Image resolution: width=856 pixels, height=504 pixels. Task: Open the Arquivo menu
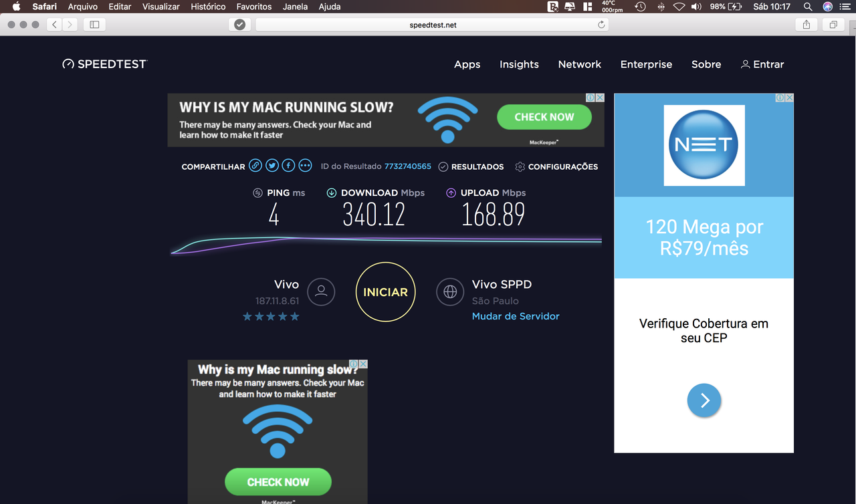83,7
